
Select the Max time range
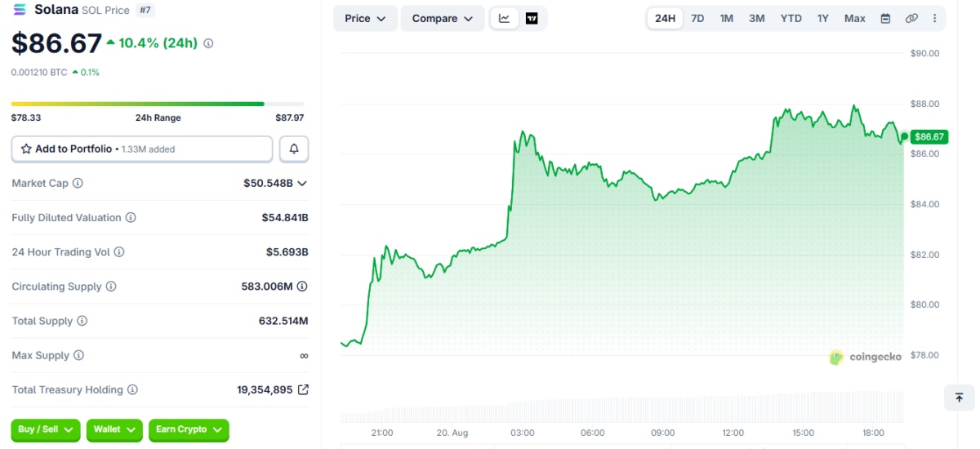[855, 18]
